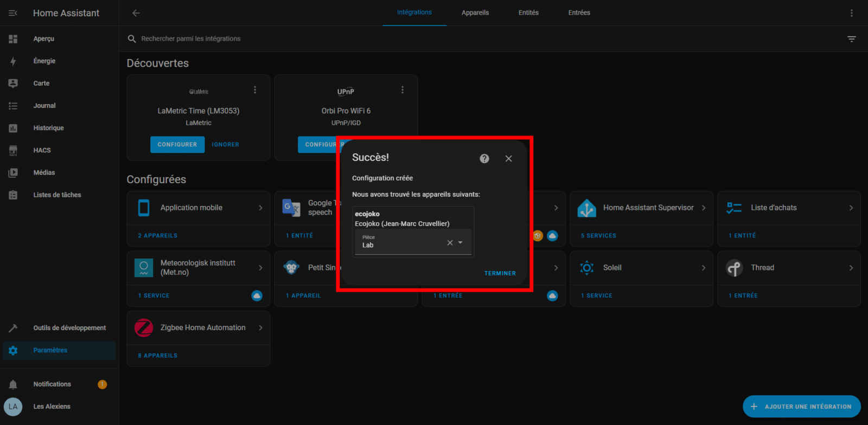
Task: Click the Outils de développement hammer icon
Action: pyautogui.click(x=13, y=328)
